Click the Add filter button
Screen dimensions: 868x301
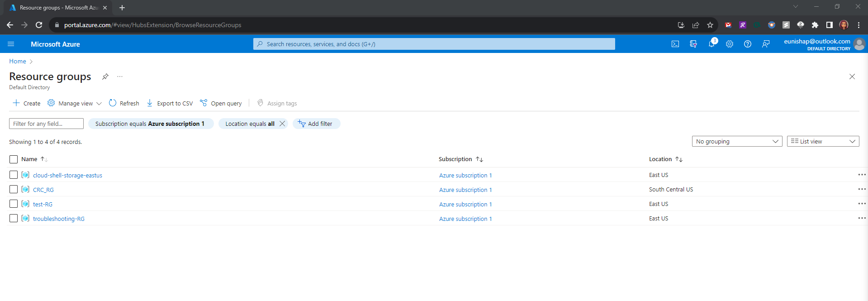coord(316,124)
